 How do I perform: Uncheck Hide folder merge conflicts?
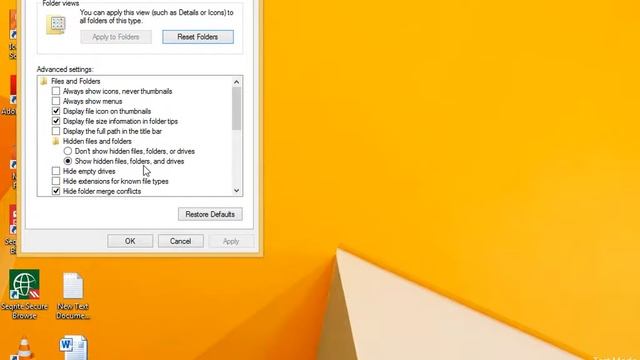[56, 191]
